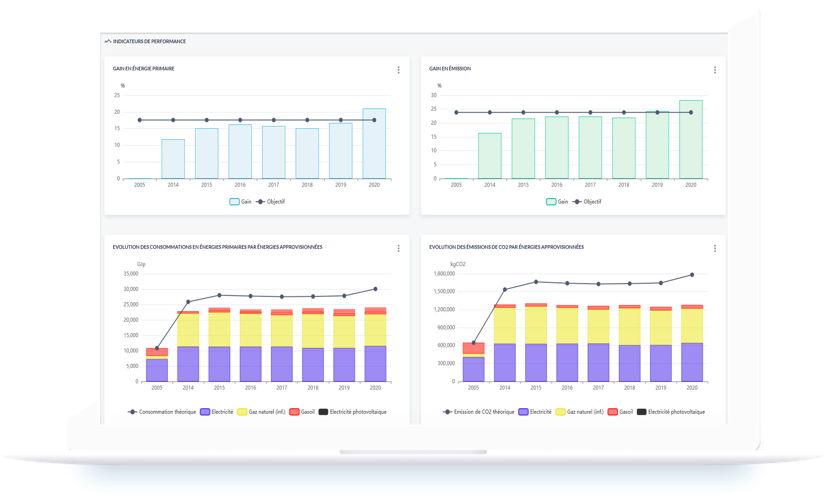Toggle the Gain legend in the émission chart

557,202
